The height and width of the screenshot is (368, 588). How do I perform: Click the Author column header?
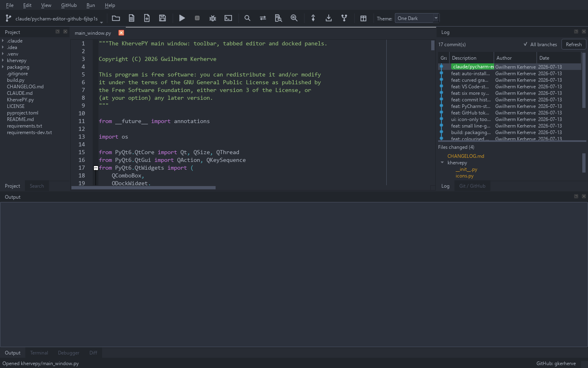pyautogui.click(x=515, y=58)
